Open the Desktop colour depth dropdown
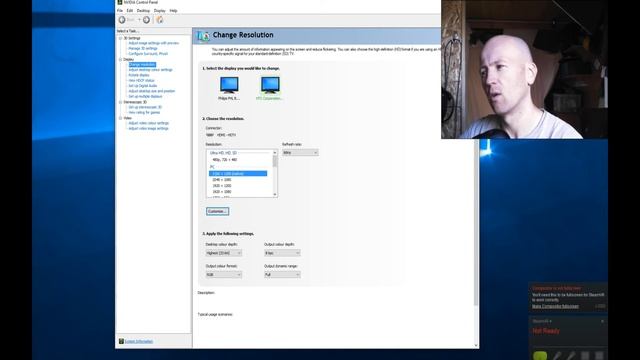Viewport: 640px width, 360px height. [224, 253]
